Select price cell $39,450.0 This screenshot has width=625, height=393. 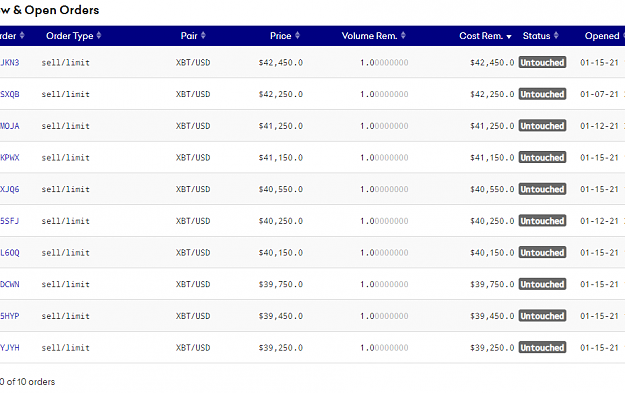coord(281,316)
